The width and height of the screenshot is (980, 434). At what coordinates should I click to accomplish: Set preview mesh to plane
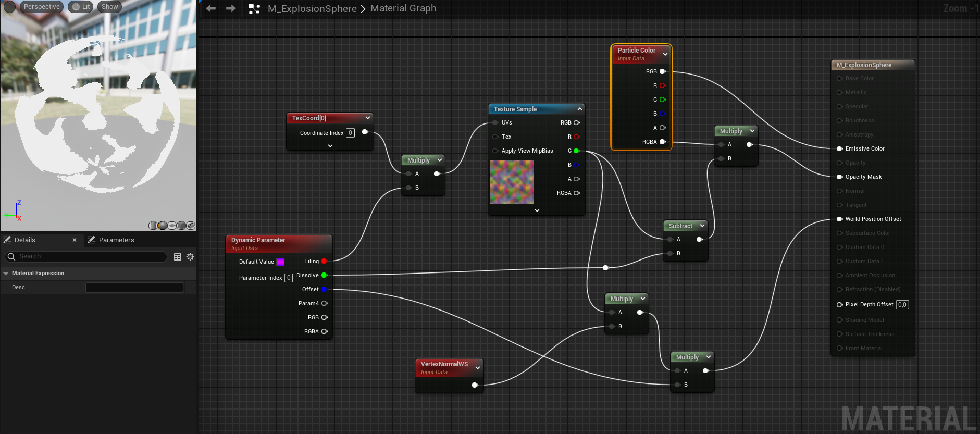click(x=172, y=226)
